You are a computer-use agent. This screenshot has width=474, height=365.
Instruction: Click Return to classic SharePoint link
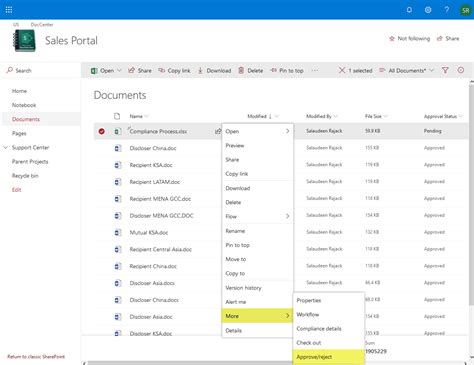click(x=36, y=357)
